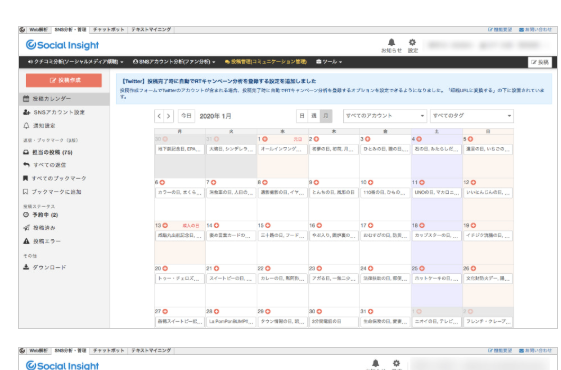Screen dimensions: 561x370
Task: Switch to テキストマイニング tab in upper window
Action: tap(151, 30)
